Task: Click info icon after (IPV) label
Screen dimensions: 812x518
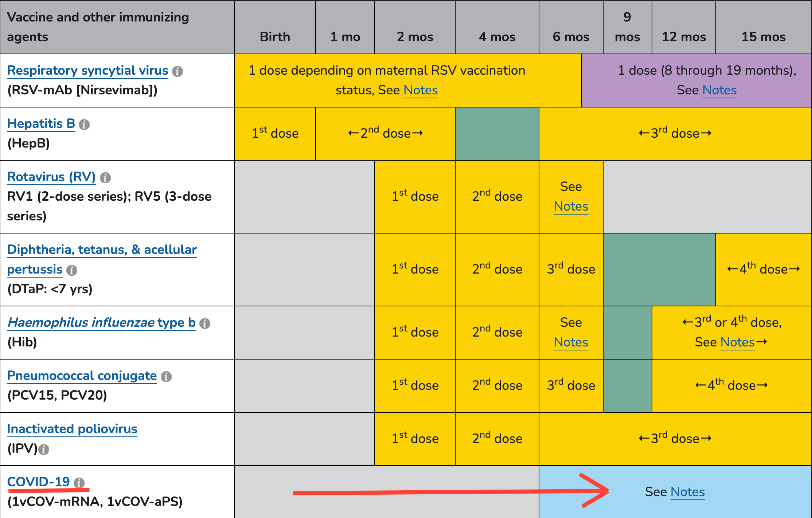Action: tap(44, 450)
